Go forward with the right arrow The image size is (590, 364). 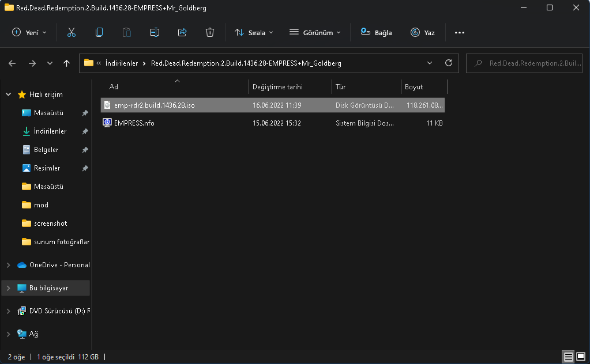(x=32, y=63)
